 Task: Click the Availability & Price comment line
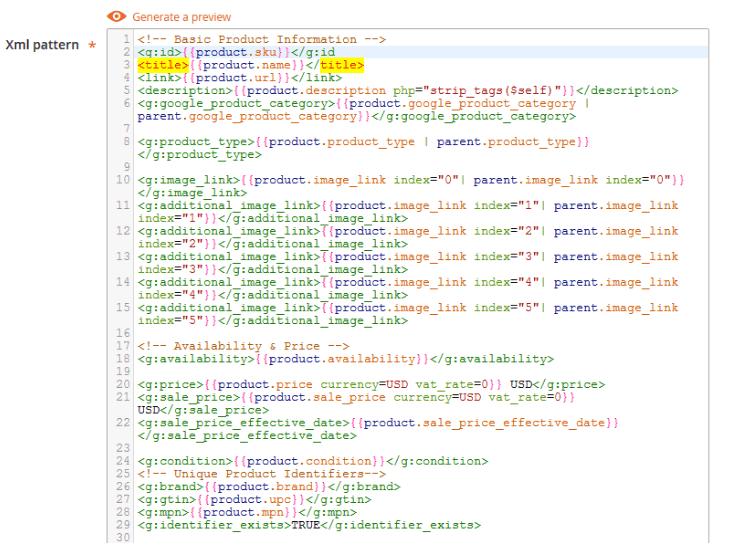click(243, 346)
